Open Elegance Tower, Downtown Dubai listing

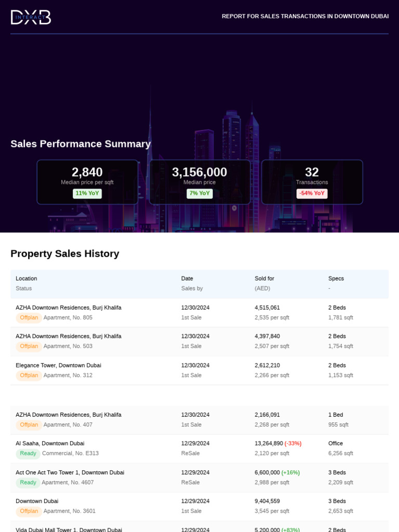[x=58, y=365]
